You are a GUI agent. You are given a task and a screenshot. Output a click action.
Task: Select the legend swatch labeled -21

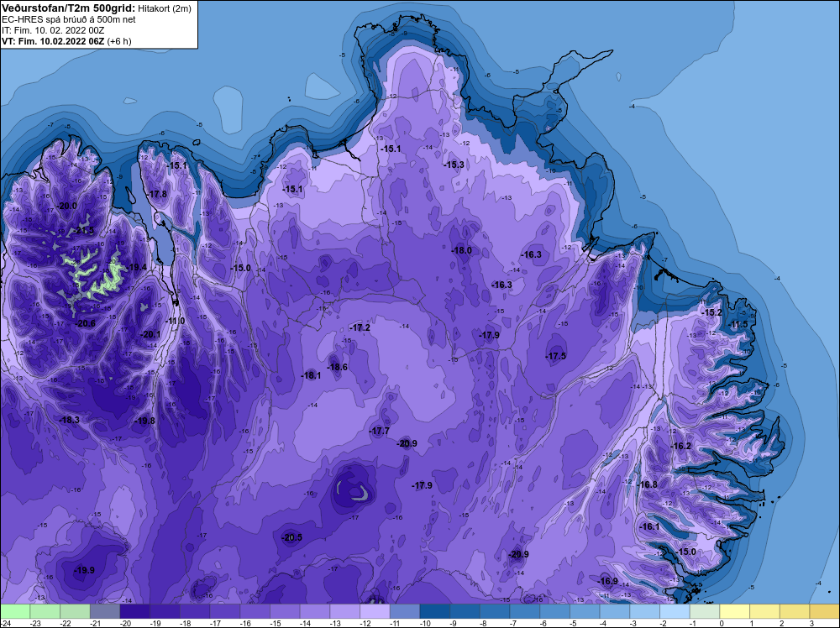(x=105, y=611)
